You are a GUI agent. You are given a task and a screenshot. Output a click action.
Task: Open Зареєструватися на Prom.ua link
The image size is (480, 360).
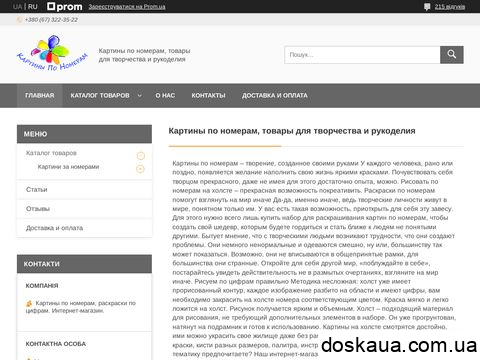point(127,7)
